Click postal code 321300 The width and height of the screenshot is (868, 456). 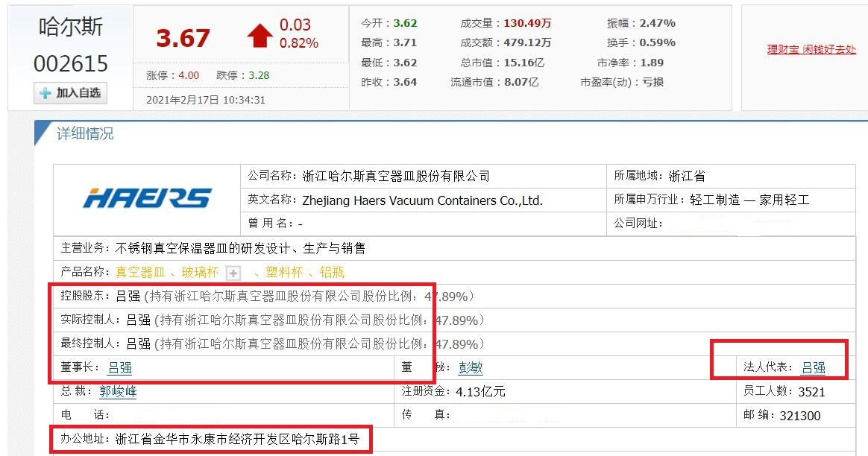[x=800, y=416]
